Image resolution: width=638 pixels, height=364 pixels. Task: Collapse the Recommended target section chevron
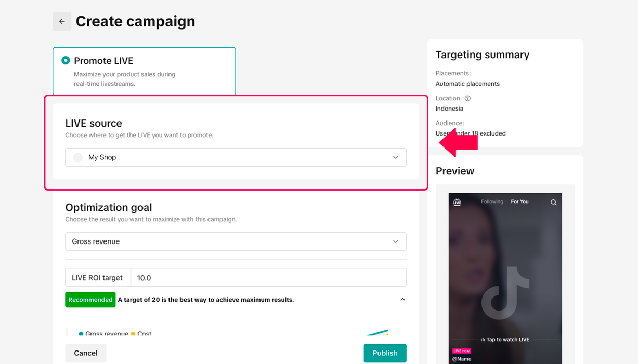402,300
